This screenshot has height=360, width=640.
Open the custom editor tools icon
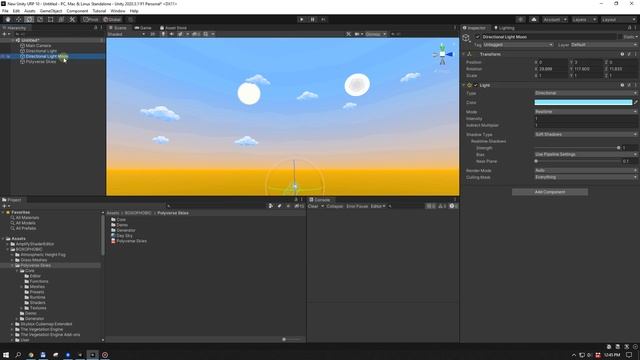pos(72,20)
